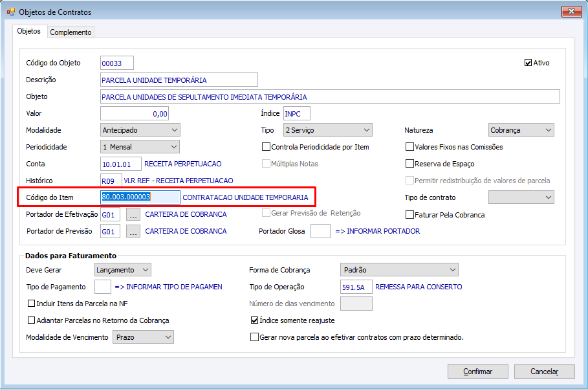Screen dimensions: 588x389
Task: Click the Código do Item field
Action: click(140, 197)
